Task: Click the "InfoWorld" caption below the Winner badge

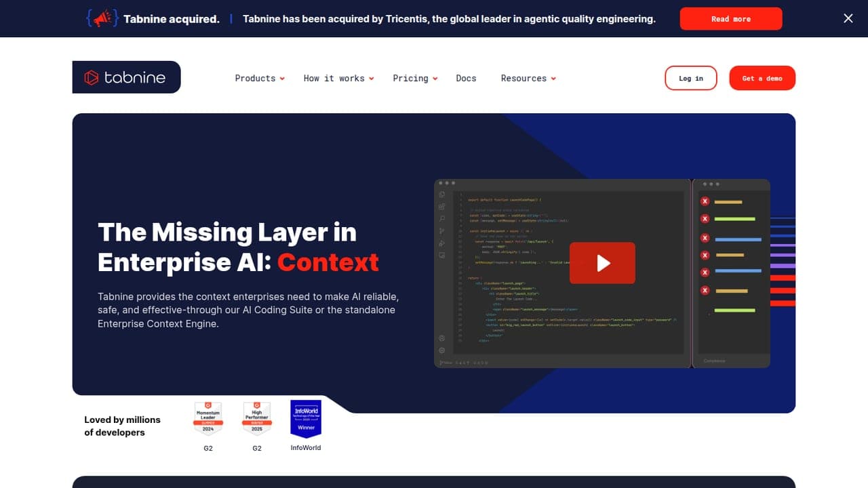Action: (x=306, y=448)
